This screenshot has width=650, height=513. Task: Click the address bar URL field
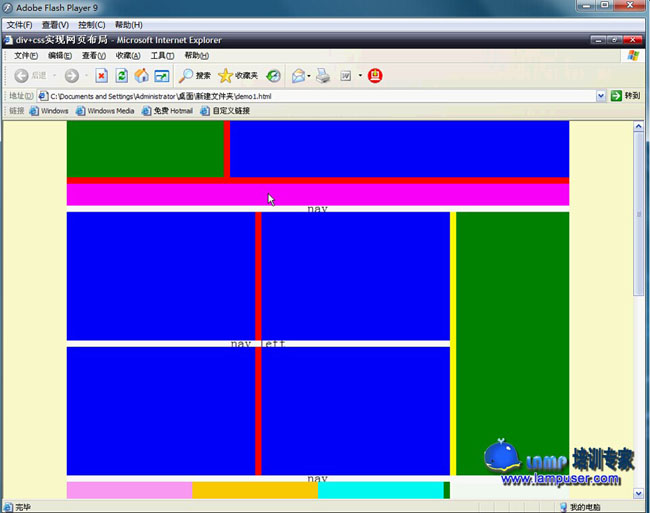click(320, 96)
